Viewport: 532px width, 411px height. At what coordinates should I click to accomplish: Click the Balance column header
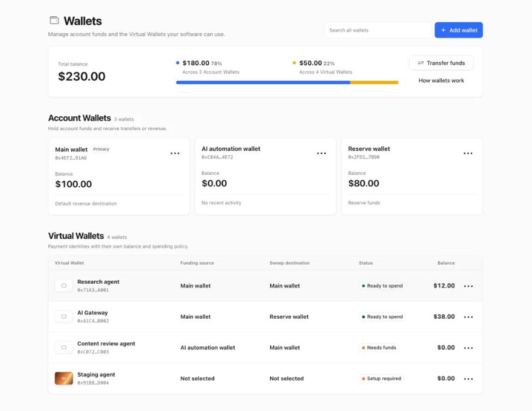point(446,263)
